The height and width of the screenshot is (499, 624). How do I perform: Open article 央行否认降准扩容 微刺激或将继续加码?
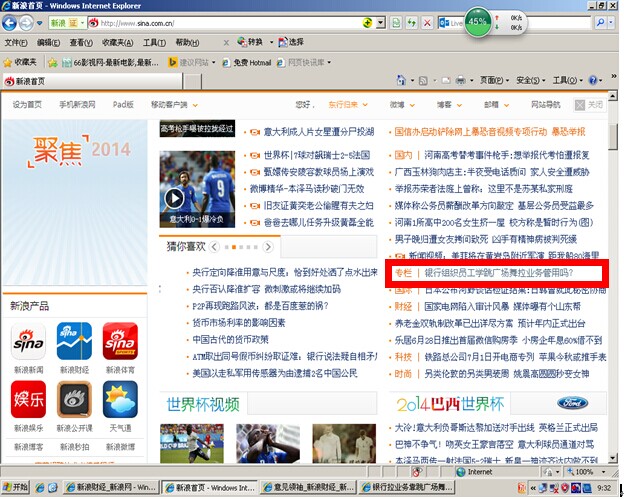coord(267,289)
